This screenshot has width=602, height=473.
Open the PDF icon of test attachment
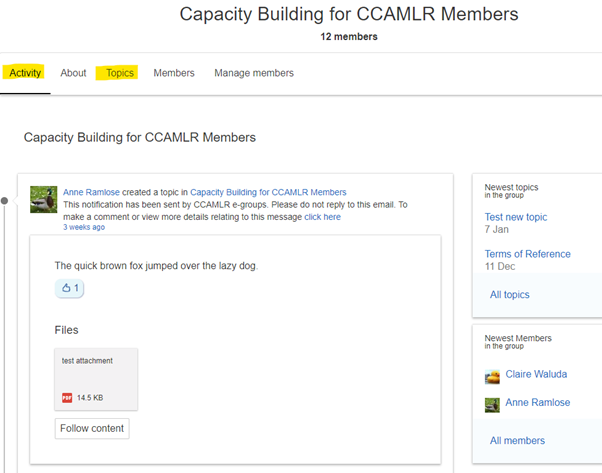tap(67, 397)
